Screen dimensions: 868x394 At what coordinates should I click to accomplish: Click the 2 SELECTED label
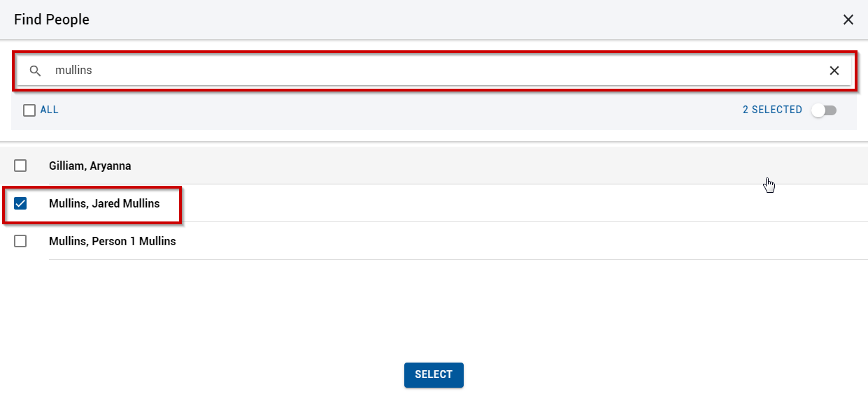[772, 110]
